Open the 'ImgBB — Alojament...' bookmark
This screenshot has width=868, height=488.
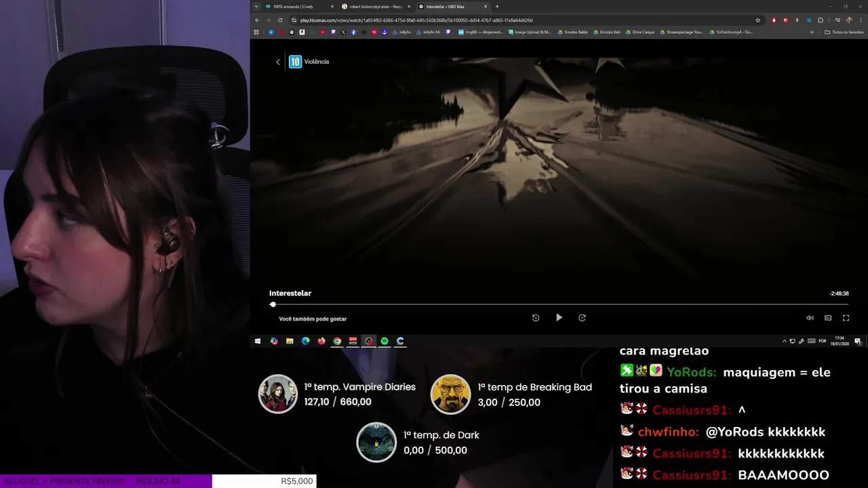[481, 32]
